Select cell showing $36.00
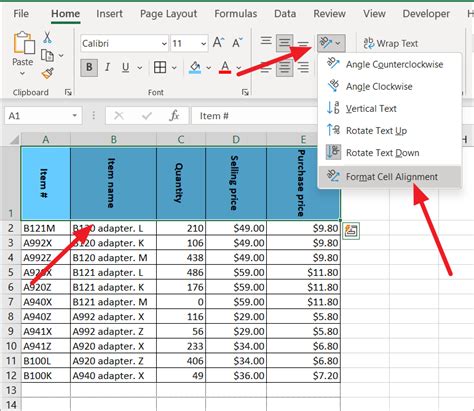The image size is (474, 411). point(236,376)
